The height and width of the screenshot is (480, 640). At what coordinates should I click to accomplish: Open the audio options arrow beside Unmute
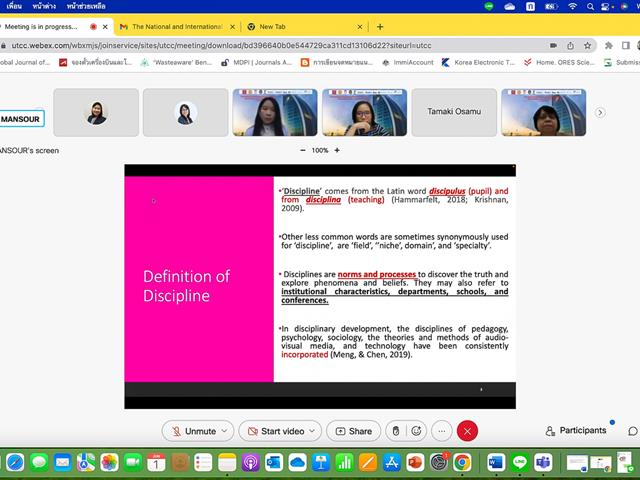[224, 431]
